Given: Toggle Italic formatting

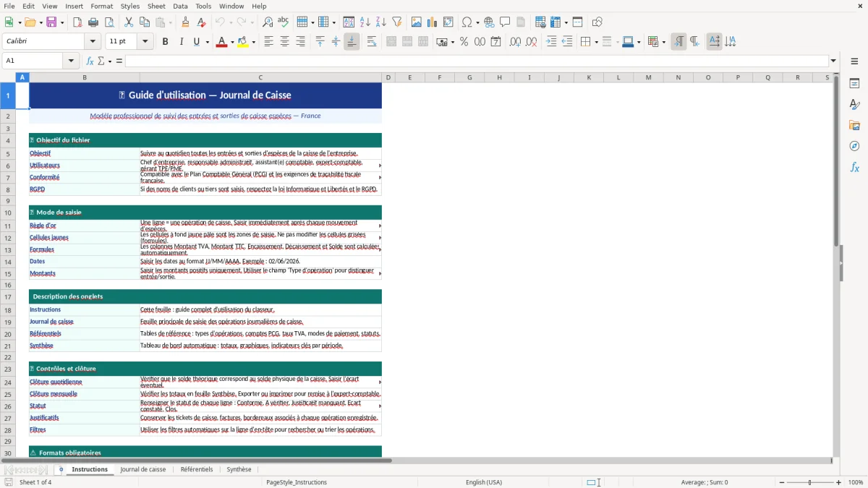Looking at the screenshot, I should [181, 42].
